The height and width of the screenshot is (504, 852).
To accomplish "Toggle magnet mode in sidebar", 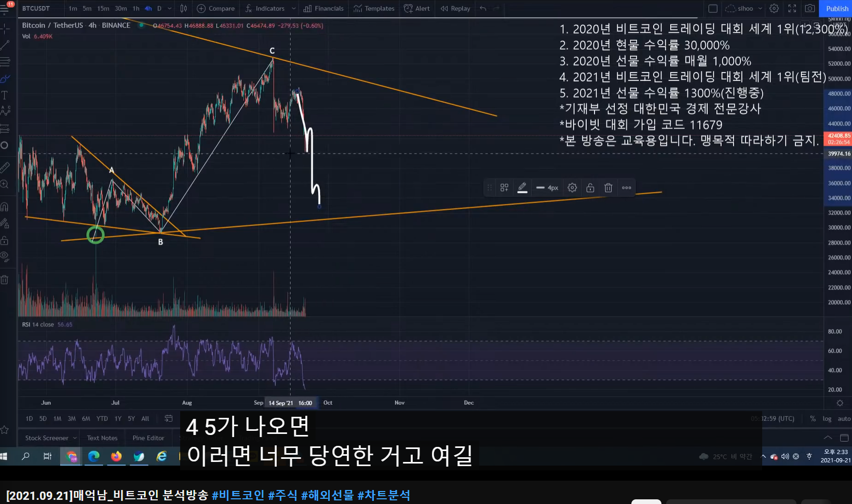I will coord(5,207).
